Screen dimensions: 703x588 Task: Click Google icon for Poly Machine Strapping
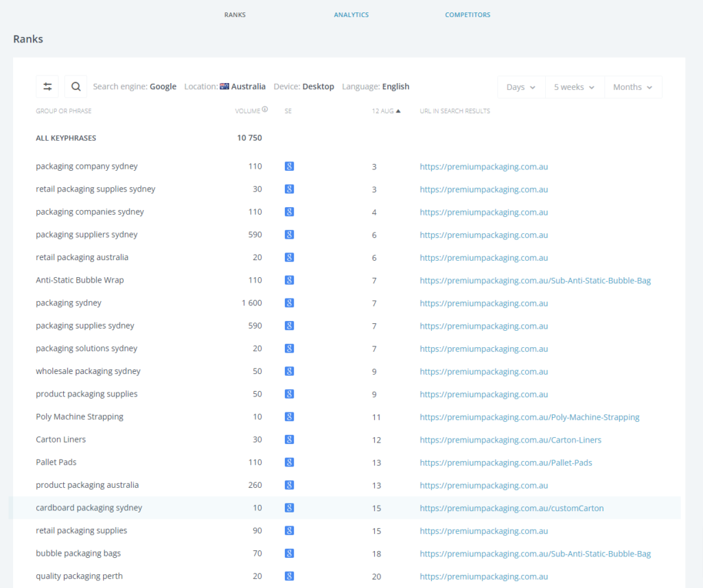[289, 416]
